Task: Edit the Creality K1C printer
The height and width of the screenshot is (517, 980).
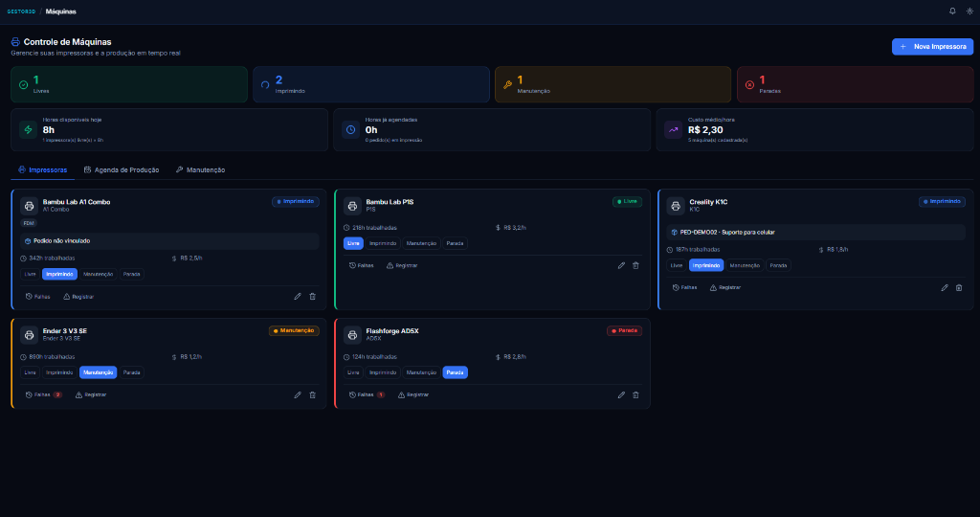Action: [945, 287]
